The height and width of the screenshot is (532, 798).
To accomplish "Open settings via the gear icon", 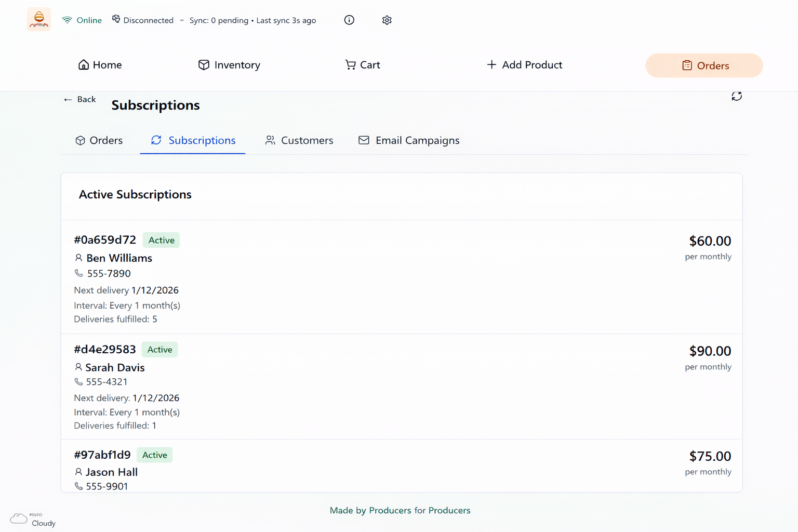I will (387, 20).
